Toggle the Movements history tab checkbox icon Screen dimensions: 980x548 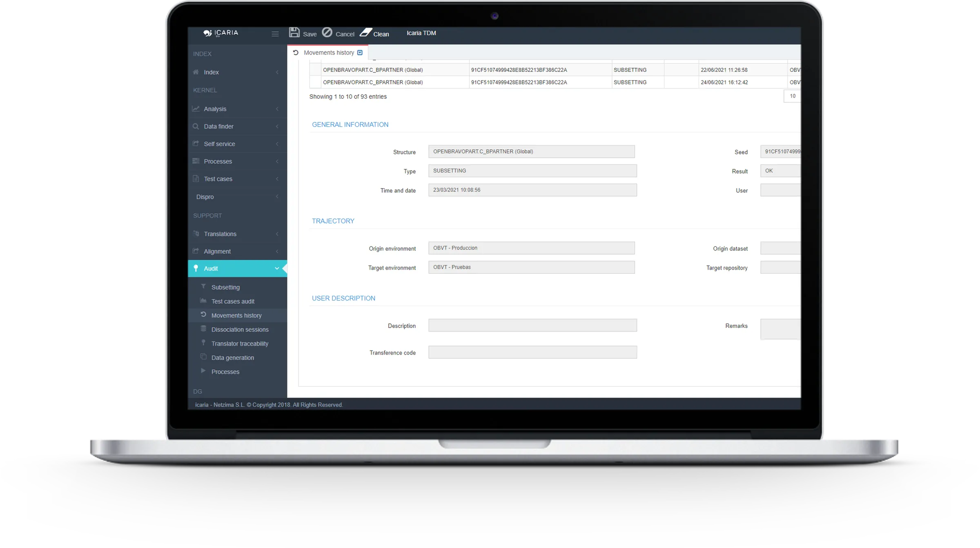coord(360,53)
